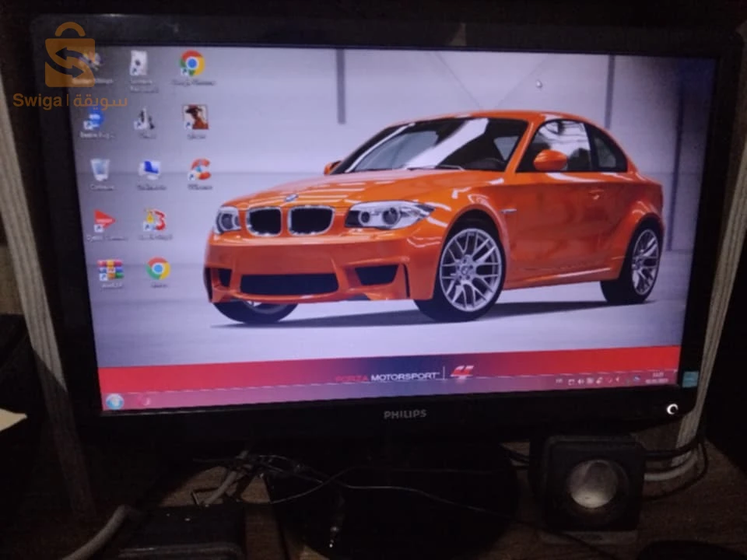Open the red play-arrow media shortcut
The image size is (747, 560).
(103, 220)
